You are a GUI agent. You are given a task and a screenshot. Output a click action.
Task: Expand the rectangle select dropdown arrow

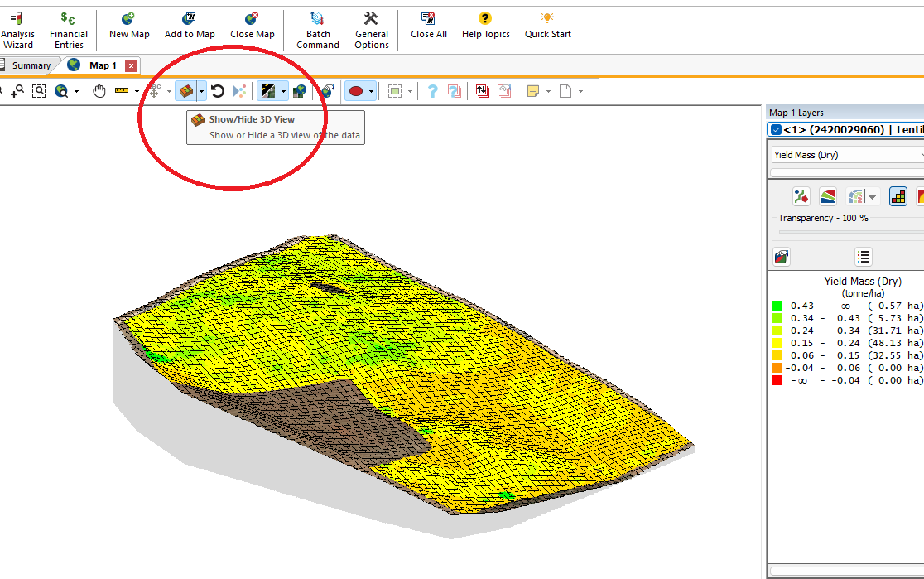click(x=410, y=91)
